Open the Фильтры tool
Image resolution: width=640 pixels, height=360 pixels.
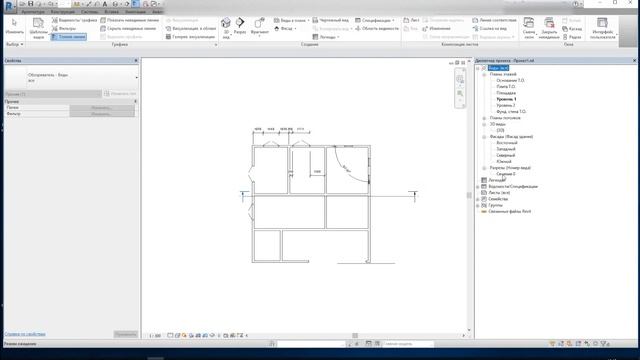[64, 29]
